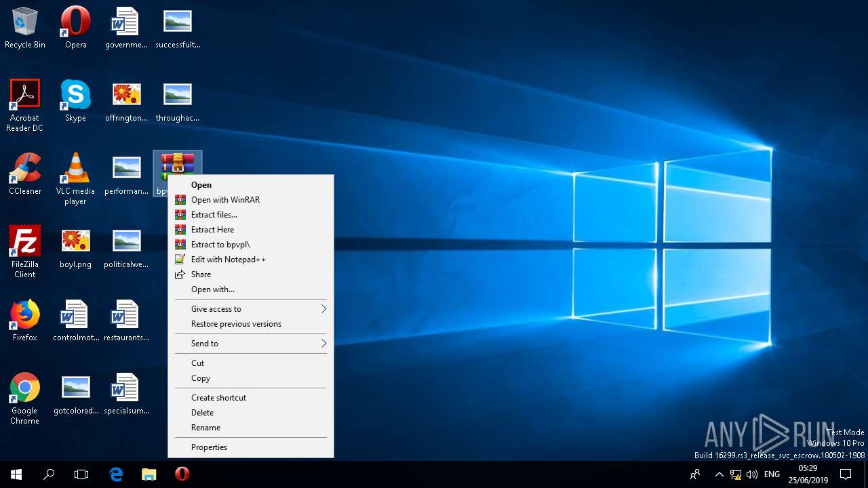This screenshot has height=488, width=868.
Task: Choose Restore previous versions
Action: (251, 324)
